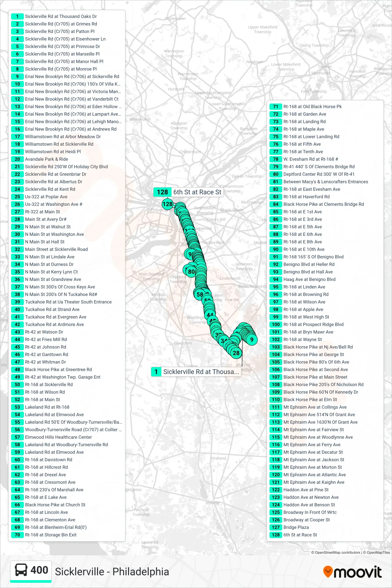Click map marker 128 near Philadelphia
392x588 pixels.
pyautogui.click(x=167, y=204)
